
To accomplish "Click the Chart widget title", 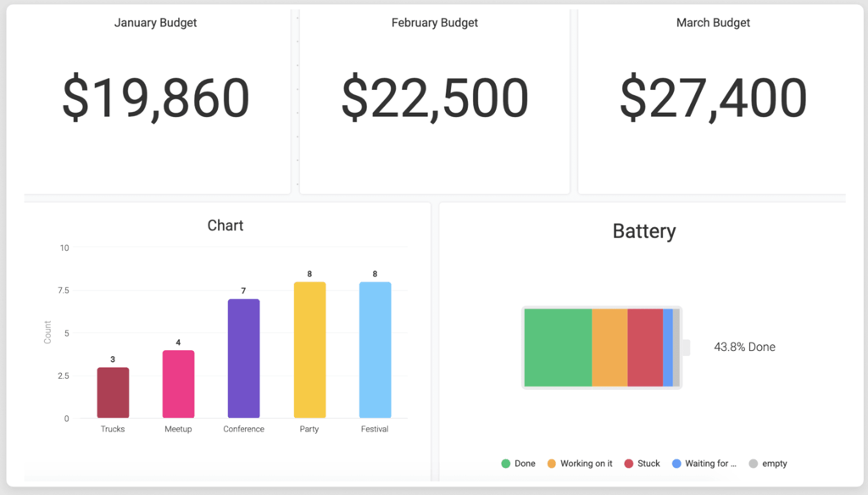I will (225, 225).
